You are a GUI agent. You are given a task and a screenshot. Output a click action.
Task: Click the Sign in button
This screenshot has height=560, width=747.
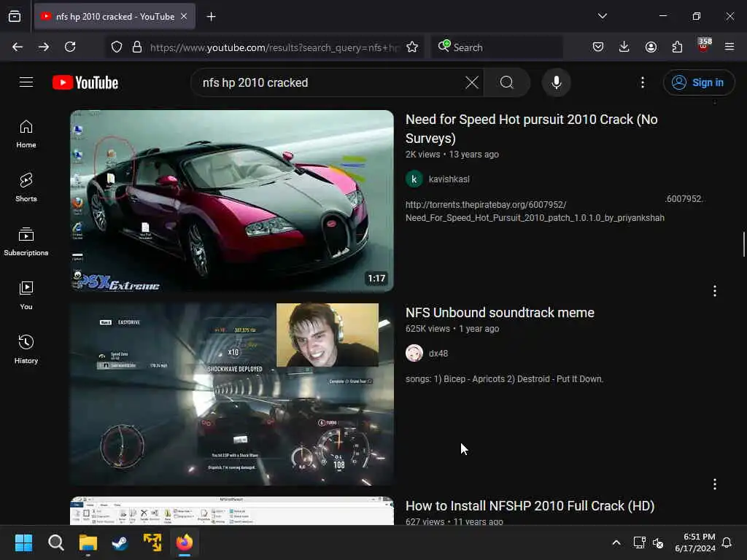point(699,82)
